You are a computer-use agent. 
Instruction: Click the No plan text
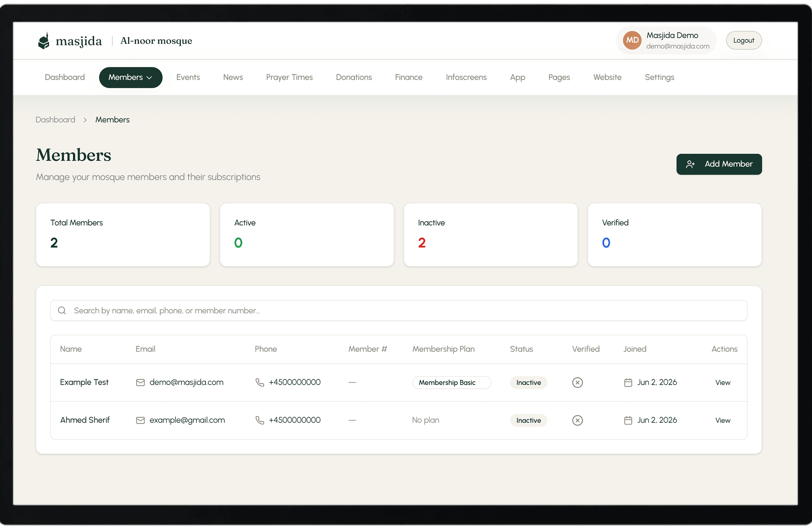pos(425,420)
